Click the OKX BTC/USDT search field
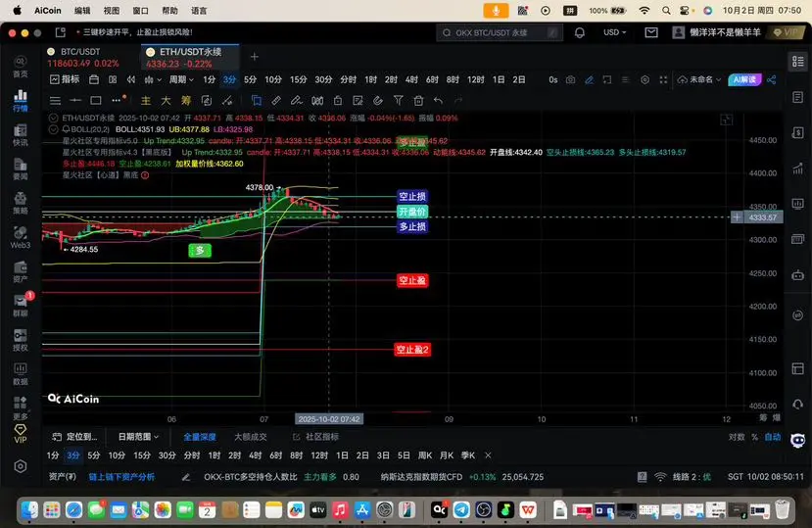 click(x=499, y=32)
